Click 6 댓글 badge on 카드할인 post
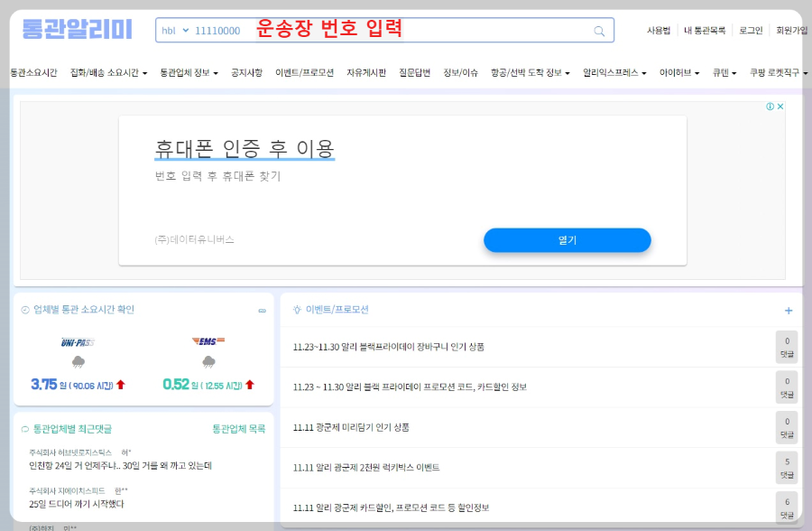This screenshot has height=531, width=812. pos(787,508)
